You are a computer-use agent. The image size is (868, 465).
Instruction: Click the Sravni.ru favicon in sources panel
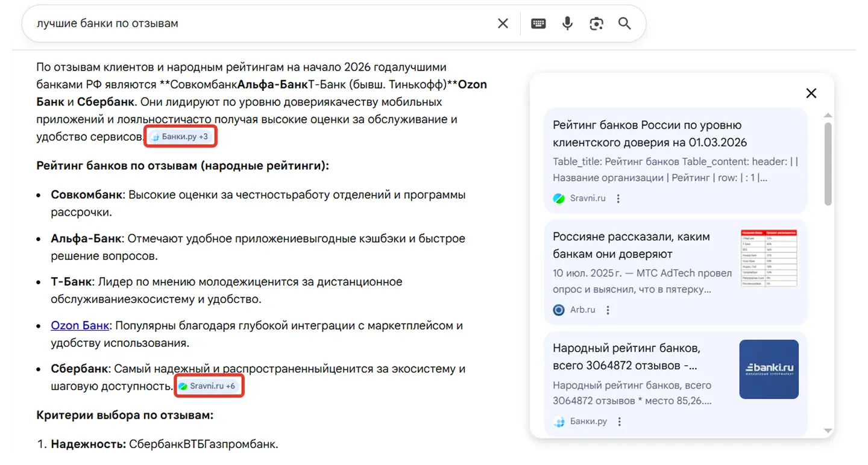(559, 198)
